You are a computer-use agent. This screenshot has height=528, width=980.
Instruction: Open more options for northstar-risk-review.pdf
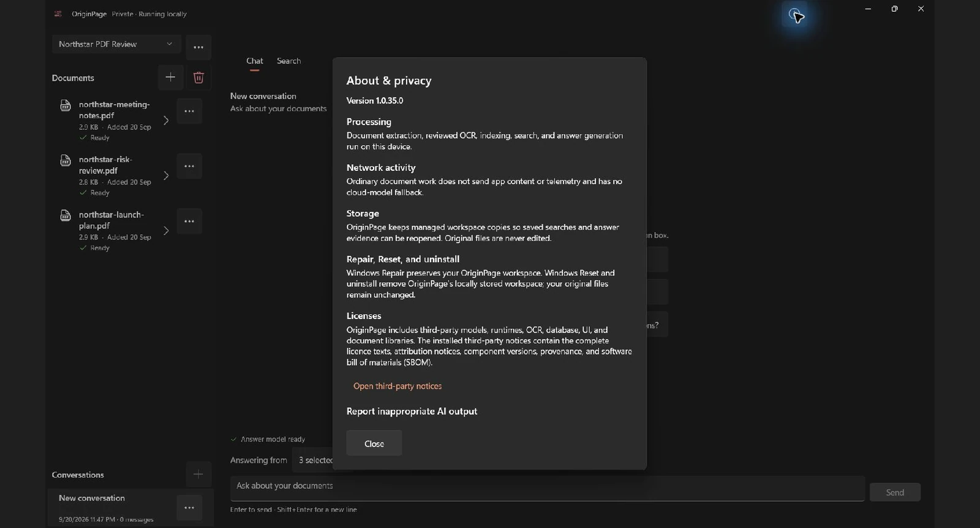pos(189,166)
